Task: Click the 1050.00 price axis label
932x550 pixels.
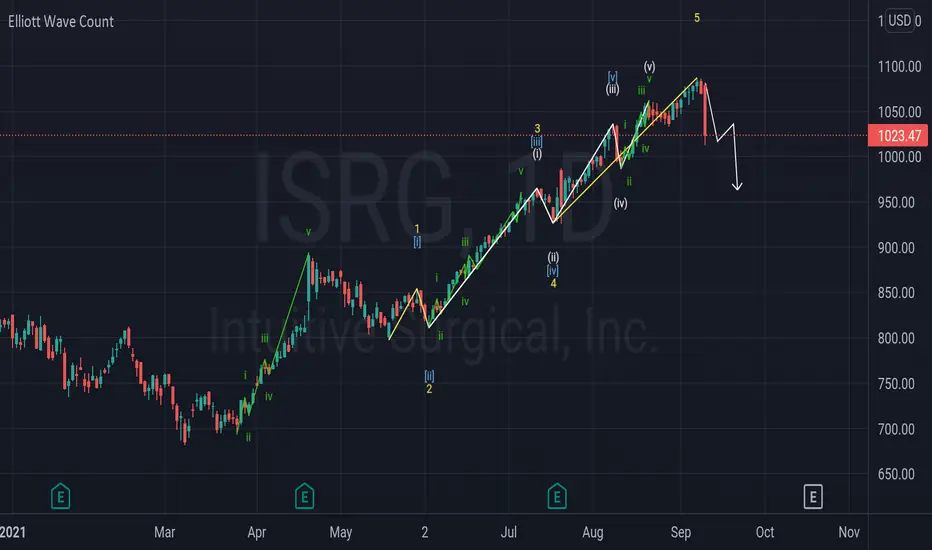Action: 899,112
